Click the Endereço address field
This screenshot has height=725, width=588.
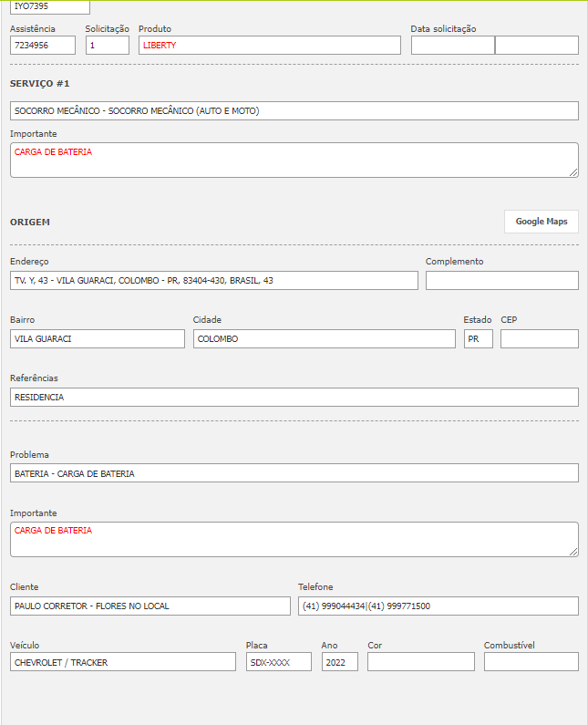[x=213, y=280]
